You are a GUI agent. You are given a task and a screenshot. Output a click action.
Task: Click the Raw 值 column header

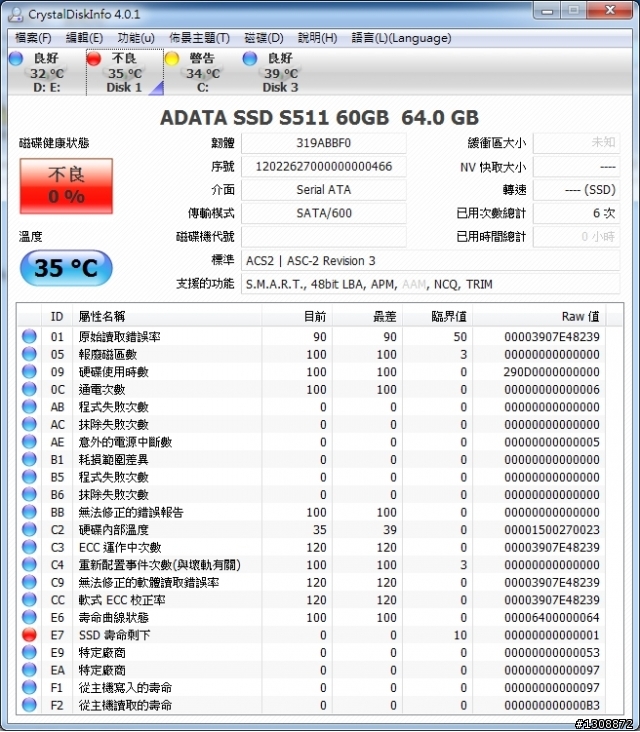[539, 317]
